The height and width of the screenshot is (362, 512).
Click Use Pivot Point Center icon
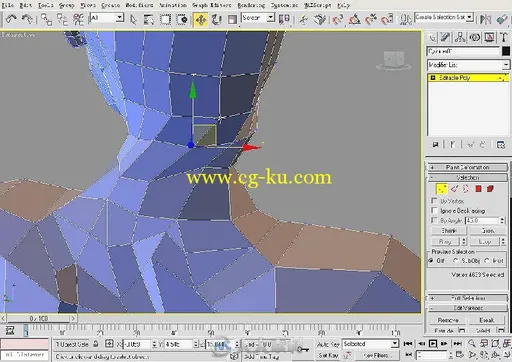pos(284,19)
